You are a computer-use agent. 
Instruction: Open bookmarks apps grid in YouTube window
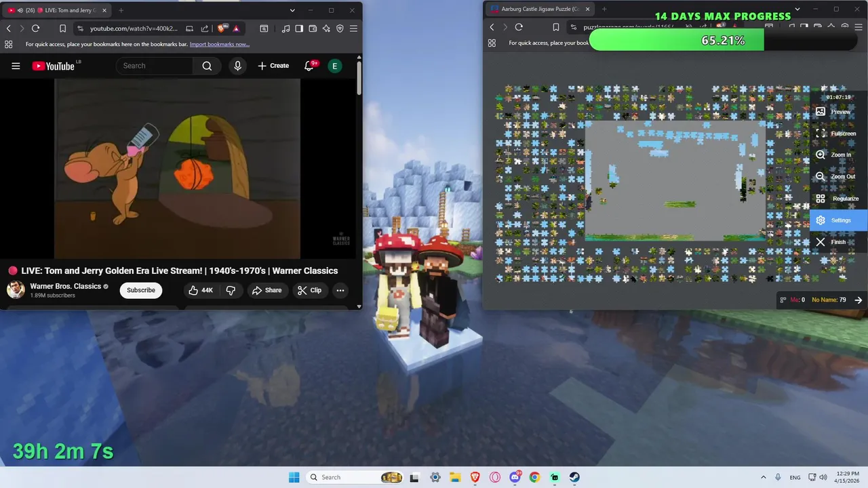point(8,44)
